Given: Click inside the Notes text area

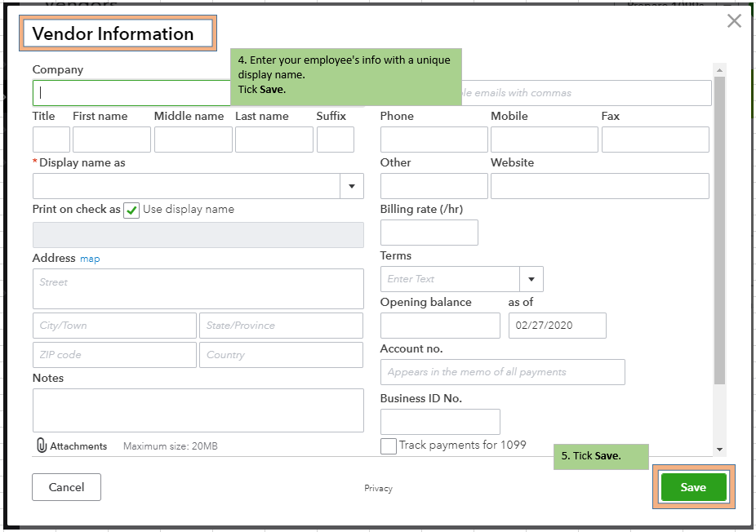Looking at the screenshot, I should (x=198, y=410).
